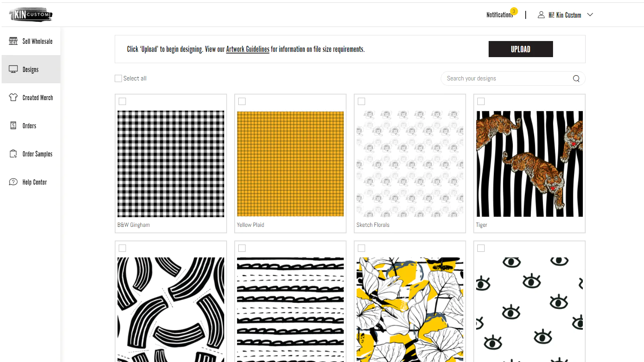Tick the Tiger design checkbox
This screenshot has width=644, height=362.
[x=481, y=101]
